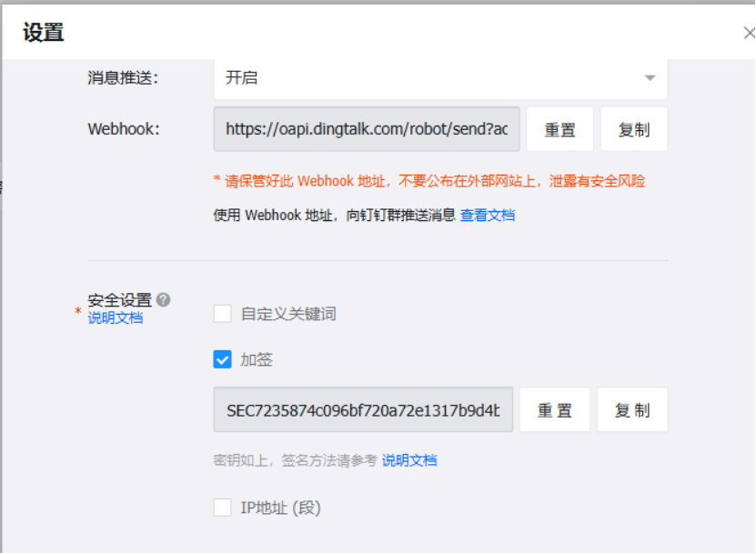The height and width of the screenshot is (554, 756).
Task: Click into the Webhook URL field
Action: (367, 129)
